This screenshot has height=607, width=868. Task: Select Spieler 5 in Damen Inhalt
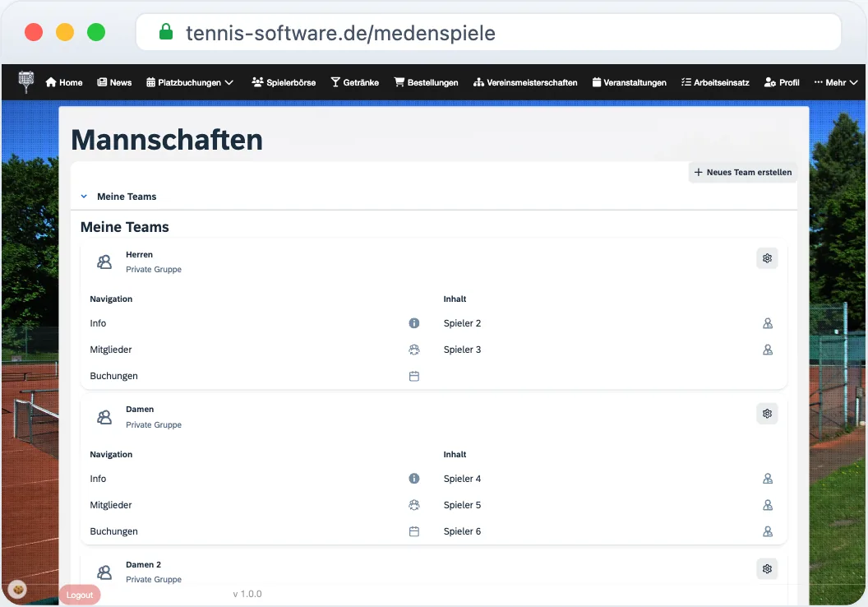pyautogui.click(x=462, y=505)
